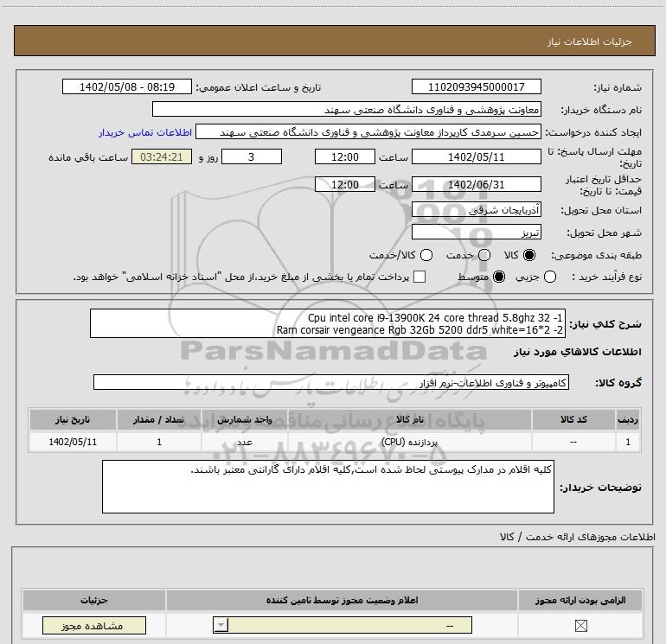
Task: Choose the متوسط purchase type radio
Action: [x=499, y=277]
